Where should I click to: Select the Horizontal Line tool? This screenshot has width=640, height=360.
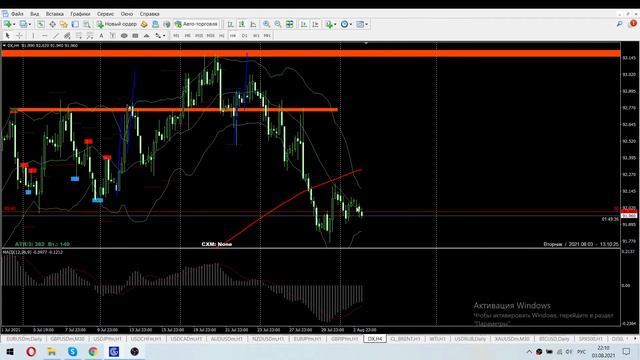(45, 36)
